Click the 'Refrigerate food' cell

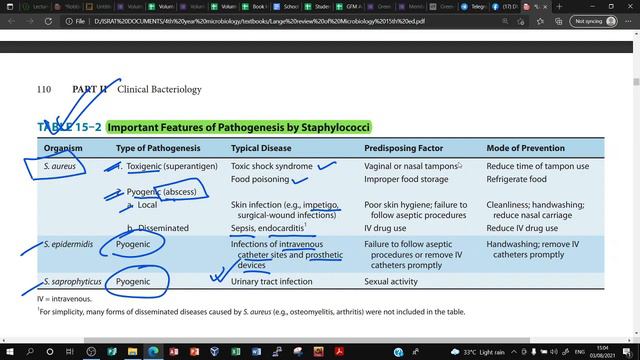coord(516,179)
